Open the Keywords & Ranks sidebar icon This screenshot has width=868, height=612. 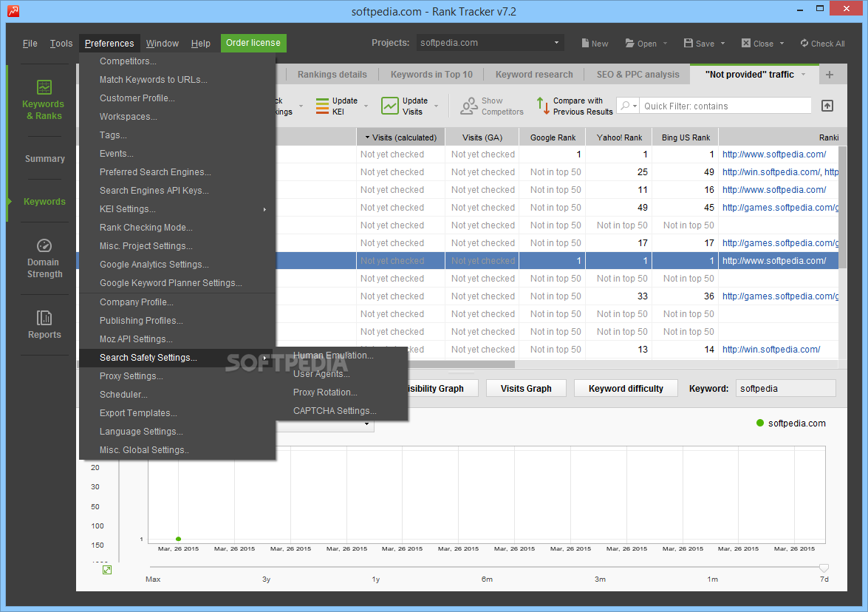44,87
